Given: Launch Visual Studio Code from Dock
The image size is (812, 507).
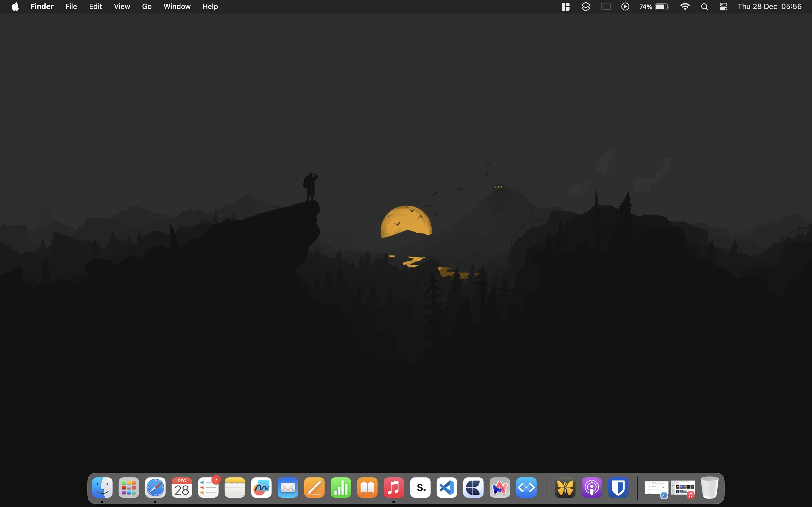Looking at the screenshot, I should 447,488.
